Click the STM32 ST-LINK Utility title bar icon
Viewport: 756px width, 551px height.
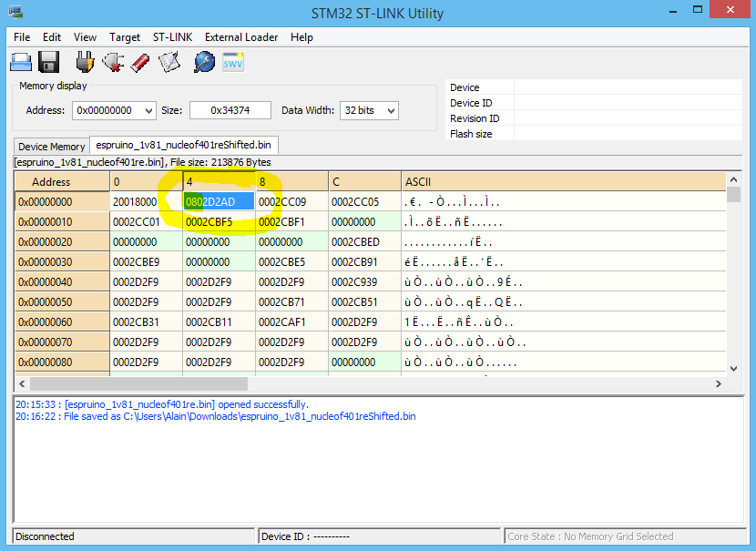pos(15,12)
